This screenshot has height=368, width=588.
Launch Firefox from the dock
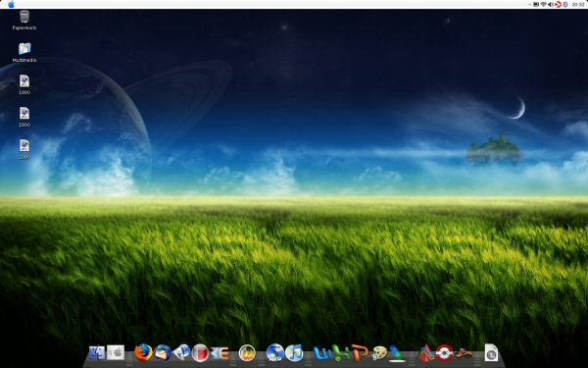144,352
